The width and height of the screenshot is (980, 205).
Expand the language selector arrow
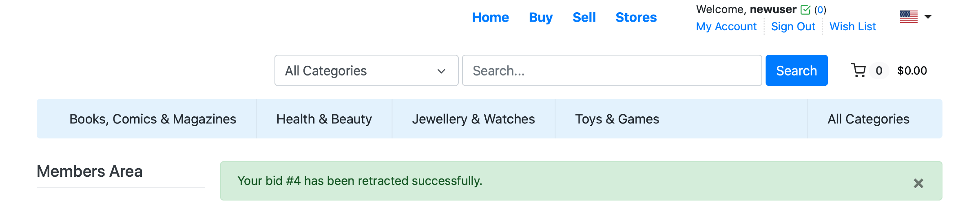(x=928, y=17)
